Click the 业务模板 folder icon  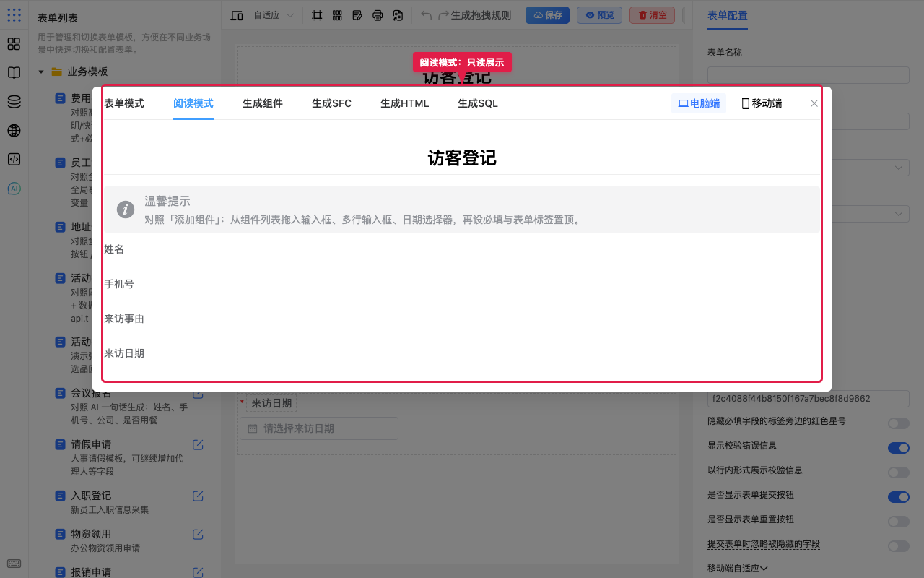point(56,72)
